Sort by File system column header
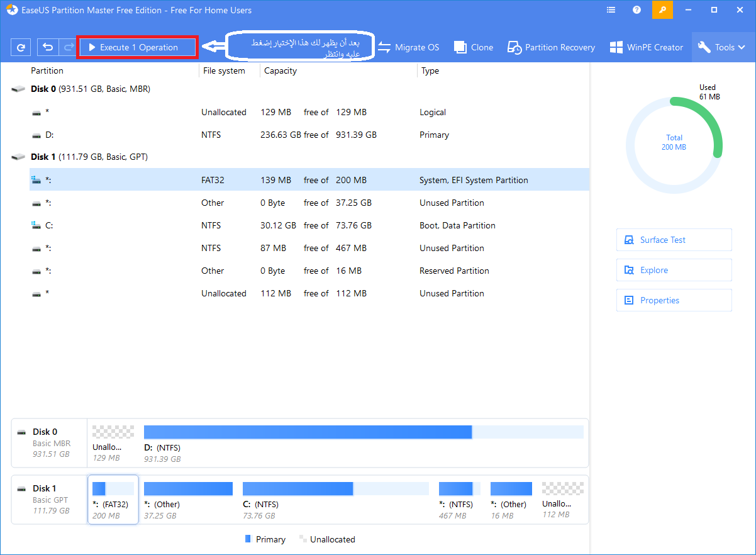The width and height of the screenshot is (756, 555). [224, 71]
